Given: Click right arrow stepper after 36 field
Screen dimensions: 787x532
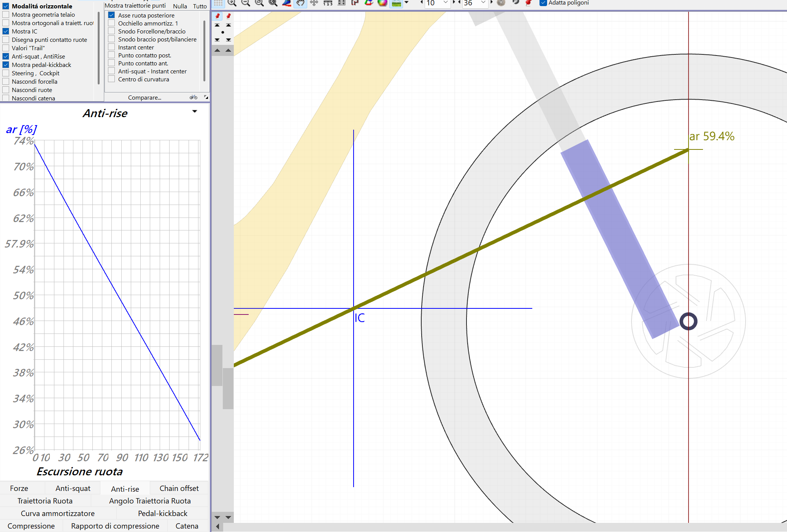Looking at the screenshot, I should (x=492, y=2).
